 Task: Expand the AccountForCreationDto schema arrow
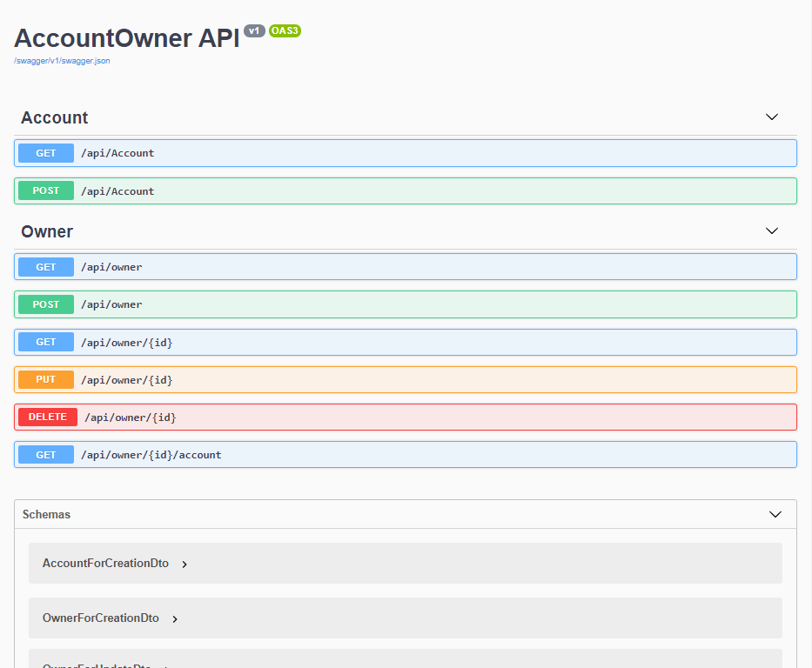pyautogui.click(x=185, y=564)
